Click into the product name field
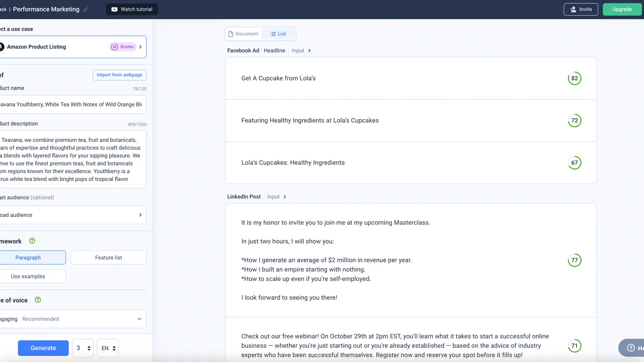Screen dimensions: 644x362 tap(72, 104)
